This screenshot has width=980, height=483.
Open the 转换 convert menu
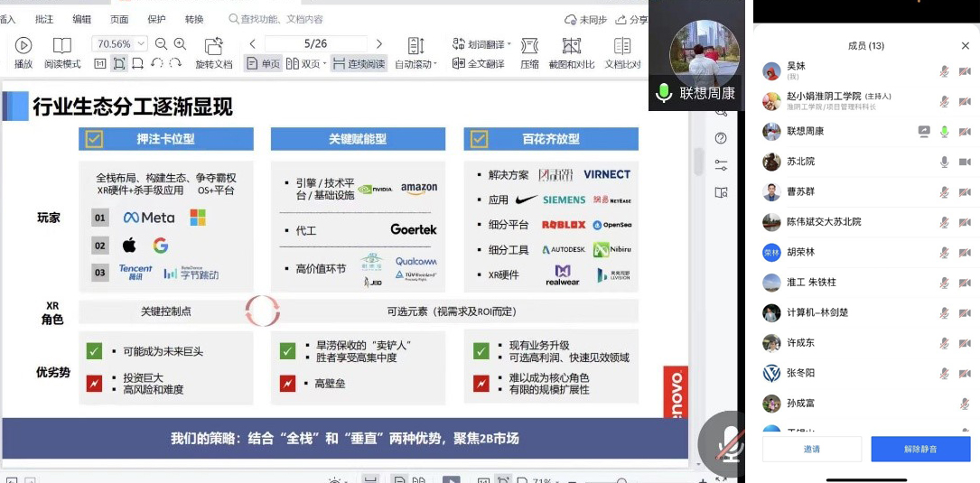(x=194, y=19)
